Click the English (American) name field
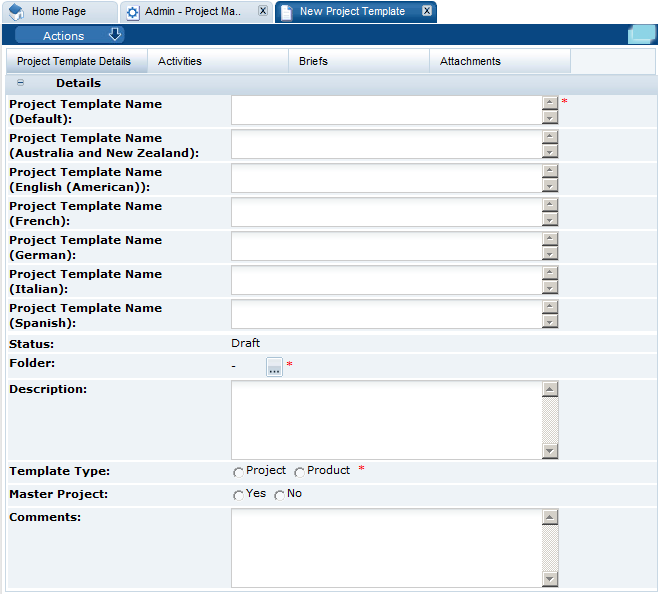The image size is (658, 594). point(386,178)
